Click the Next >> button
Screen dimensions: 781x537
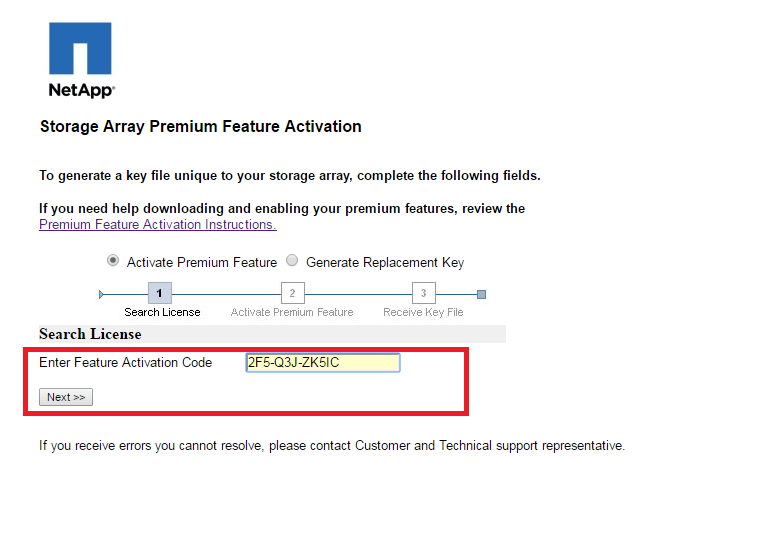[x=66, y=397]
